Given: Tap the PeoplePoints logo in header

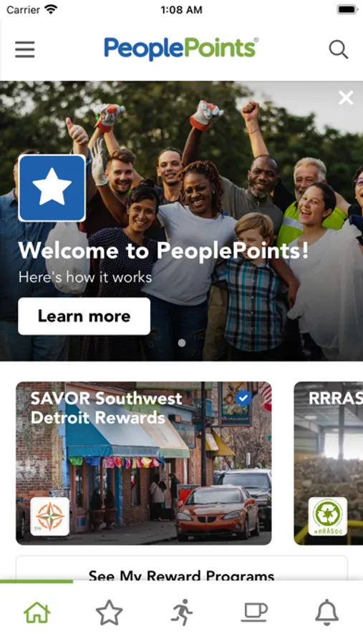Looking at the screenshot, I should click(181, 49).
